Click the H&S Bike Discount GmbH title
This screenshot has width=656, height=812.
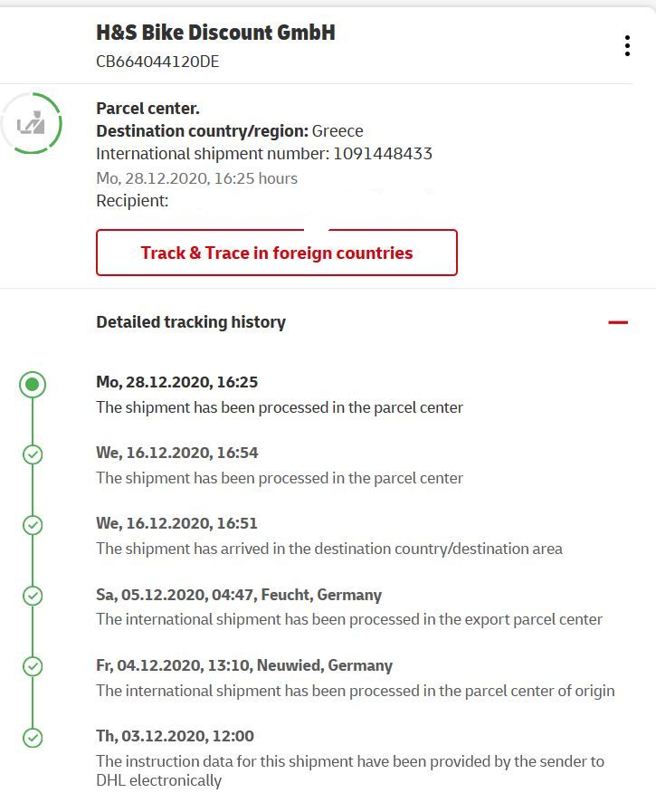coord(215,33)
